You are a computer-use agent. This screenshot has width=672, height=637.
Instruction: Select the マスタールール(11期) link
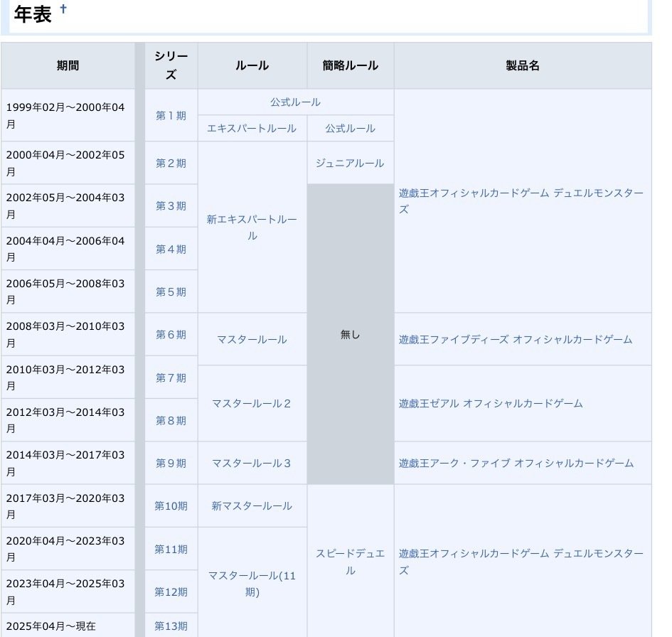pyautogui.click(x=252, y=583)
